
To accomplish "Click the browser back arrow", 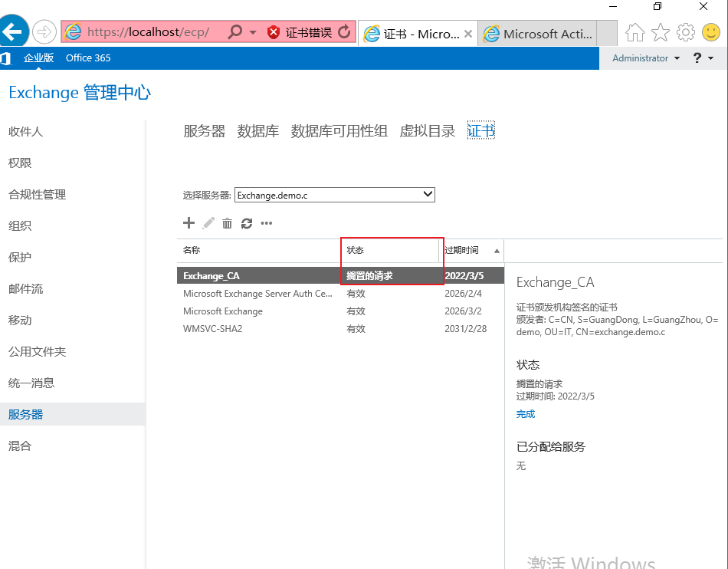I will [x=15, y=32].
